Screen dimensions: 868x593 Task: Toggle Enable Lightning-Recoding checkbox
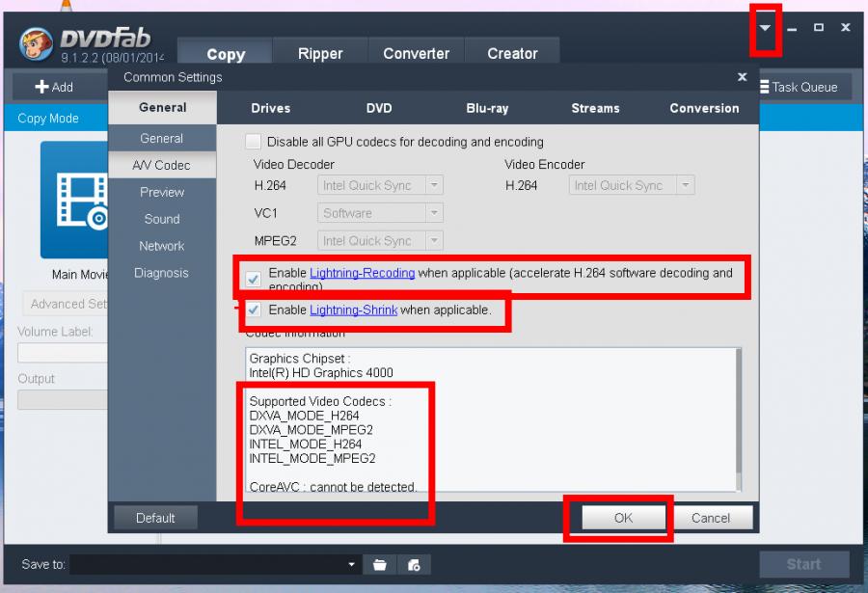(x=253, y=279)
